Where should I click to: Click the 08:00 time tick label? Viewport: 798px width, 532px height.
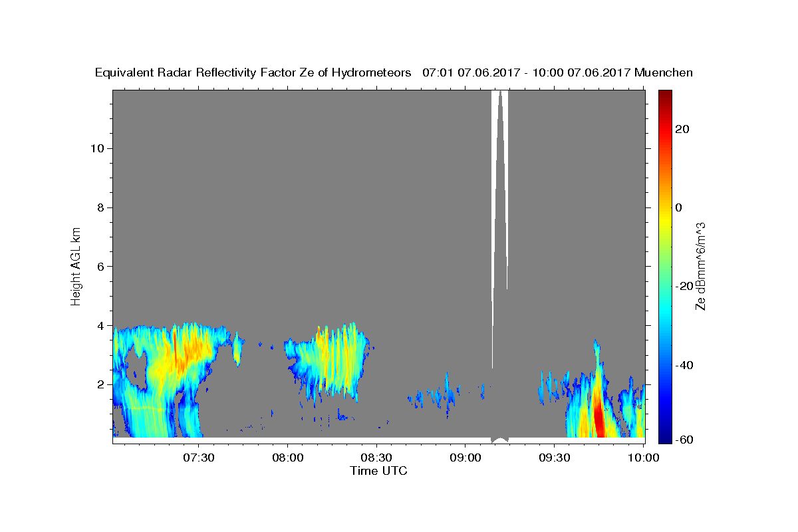point(288,458)
